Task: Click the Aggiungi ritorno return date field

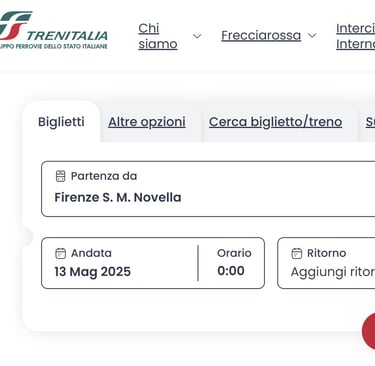Action: point(326,263)
